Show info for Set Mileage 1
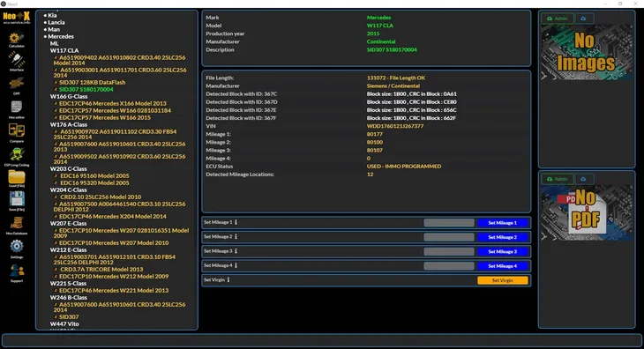644x349 pixels. pyautogui.click(x=236, y=222)
